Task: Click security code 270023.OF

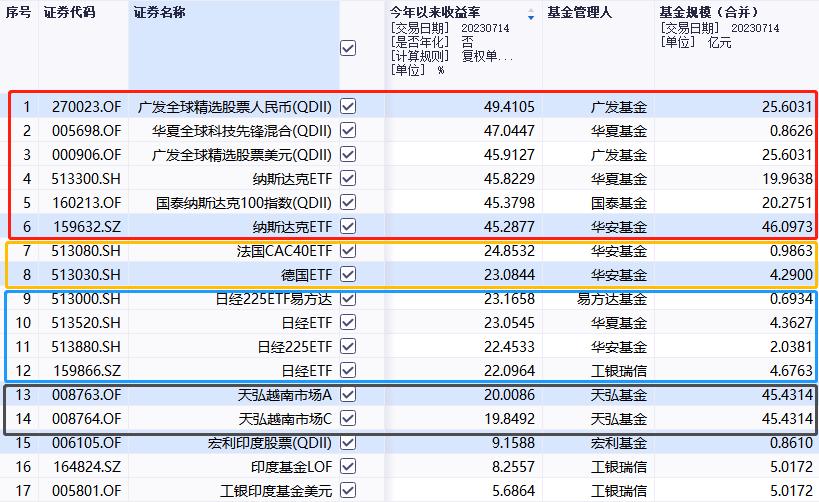Action: point(86,107)
